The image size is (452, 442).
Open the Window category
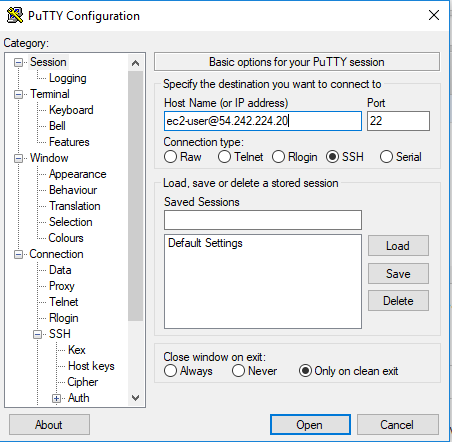click(x=49, y=158)
